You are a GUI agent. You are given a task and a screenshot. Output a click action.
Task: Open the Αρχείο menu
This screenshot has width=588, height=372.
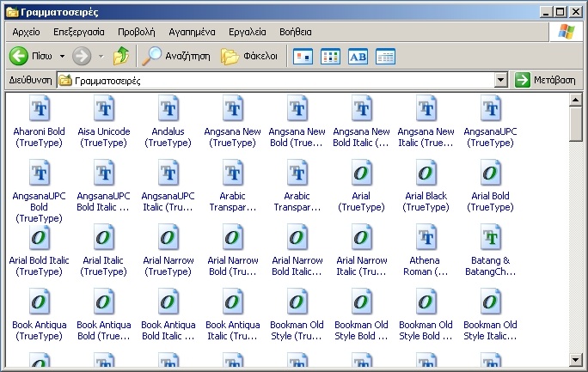coord(27,33)
